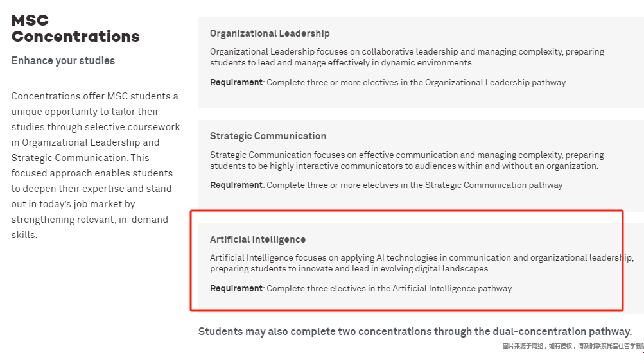
Task: Click the small watermark text at bottom right
Action: (573, 346)
